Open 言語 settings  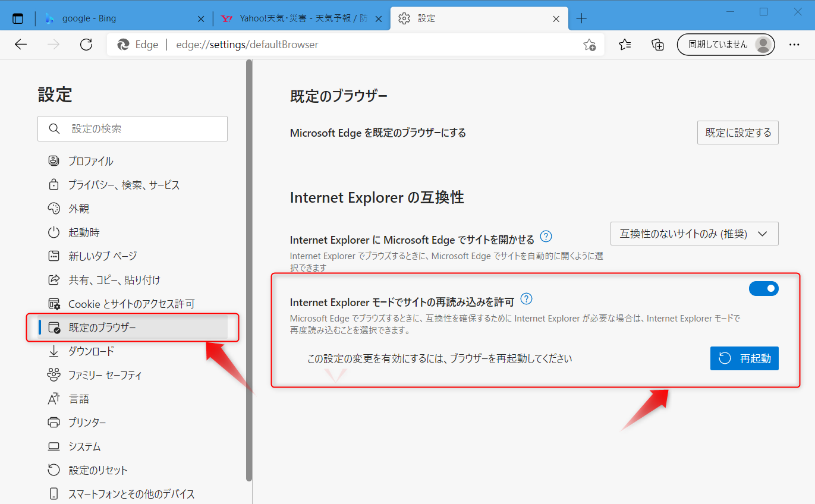coord(133,399)
